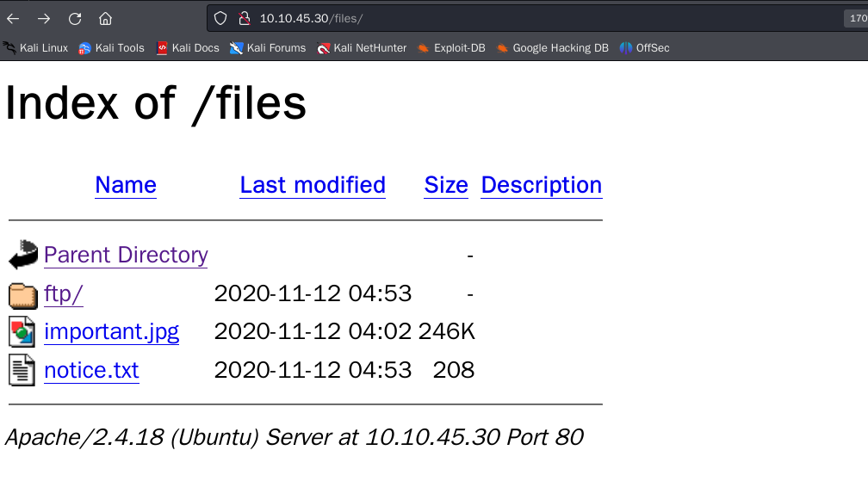This screenshot has width=868, height=481.
Task: Open the Google Hacking DB bookmark
Action: [552, 48]
